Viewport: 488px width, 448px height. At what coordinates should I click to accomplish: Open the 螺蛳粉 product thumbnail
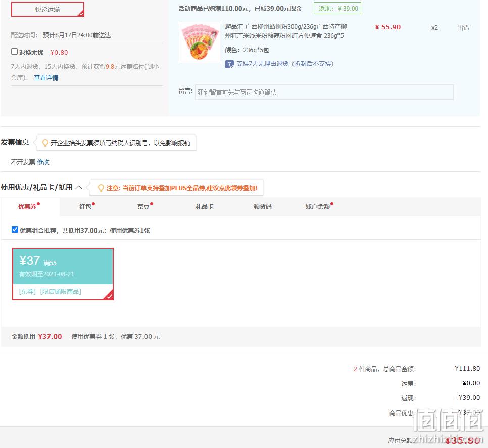[x=200, y=42]
